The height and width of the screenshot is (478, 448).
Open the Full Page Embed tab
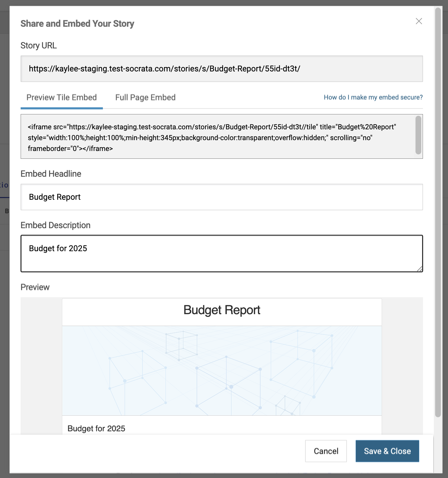click(x=145, y=97)
